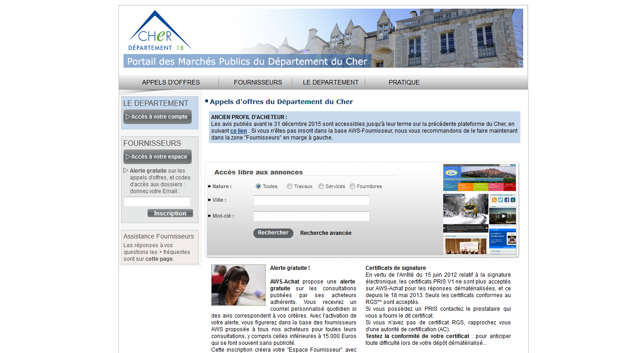Select the Travaux radio button
The image size is (644, 353).
pyautogui.click(x=290, y=186)
